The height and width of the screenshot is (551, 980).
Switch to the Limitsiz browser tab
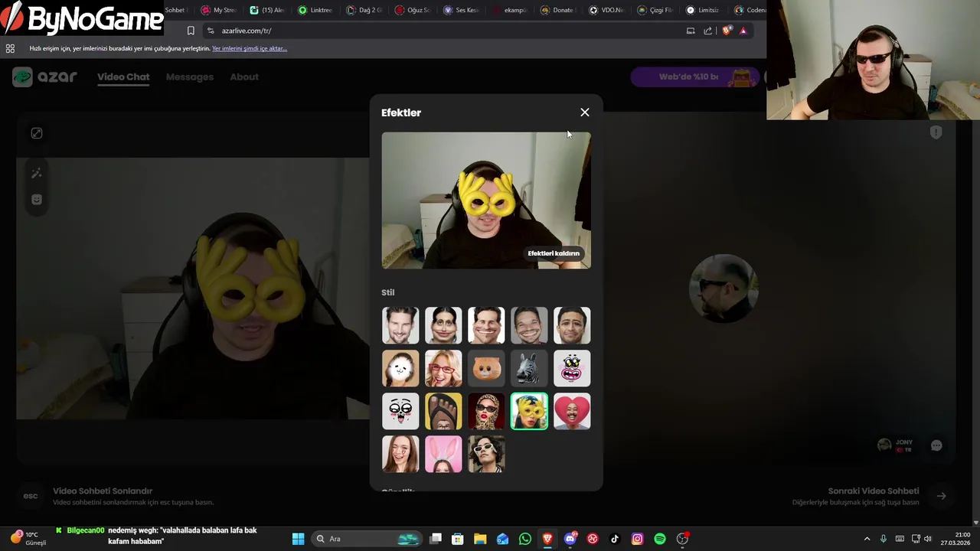point(702,10)
